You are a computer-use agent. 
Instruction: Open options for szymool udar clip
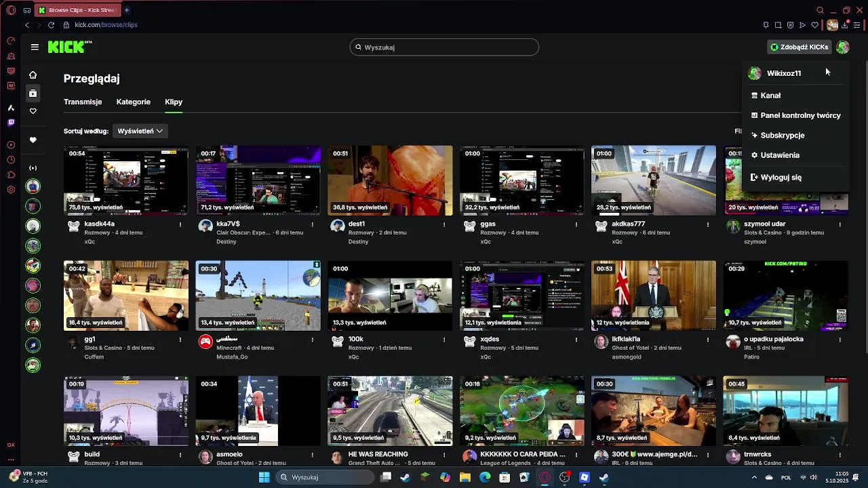pyautogui.click(x=840, y=224)
